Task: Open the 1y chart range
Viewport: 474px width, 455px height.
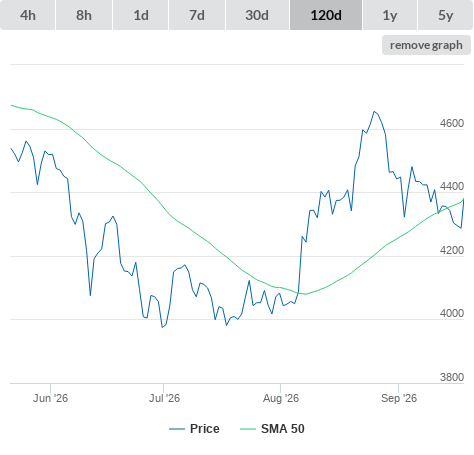Action: 390,15
